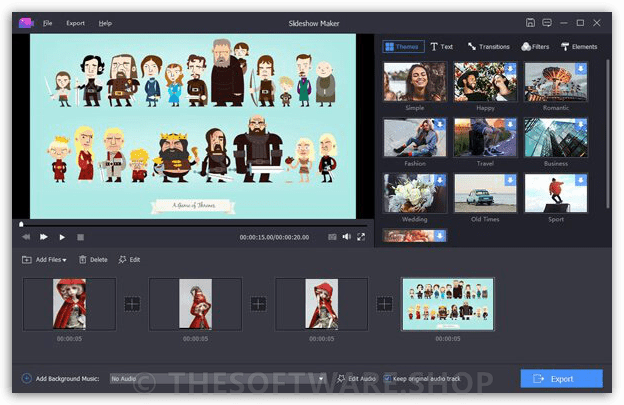Click the 00:00:05 duration under the cartoon clip

448,339
